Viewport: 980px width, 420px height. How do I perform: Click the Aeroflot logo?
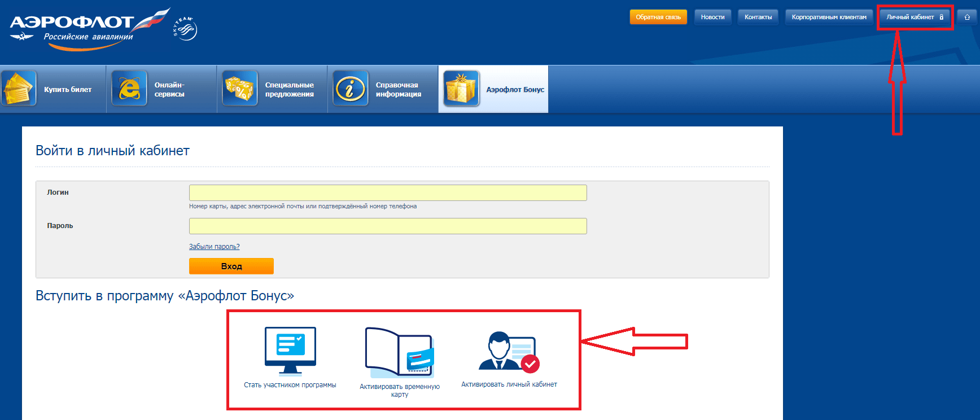[x=90, y=29]
